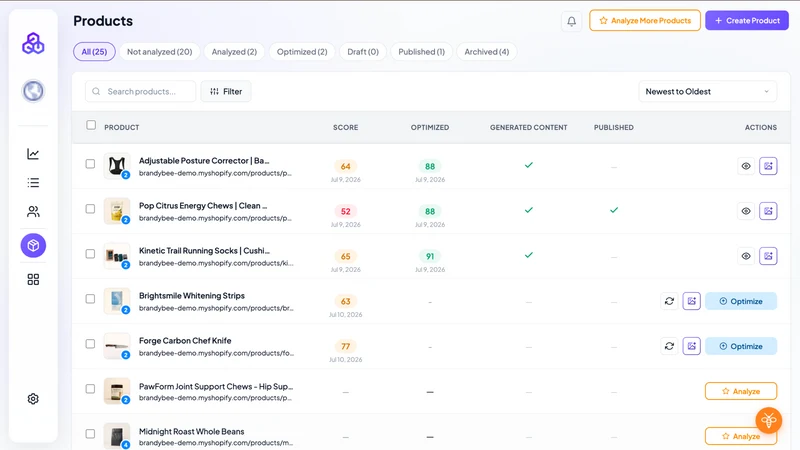800x450 pixels.
Task: Click image icon for Adjustable Posture Corrector
Action: (x=768, y=166)
